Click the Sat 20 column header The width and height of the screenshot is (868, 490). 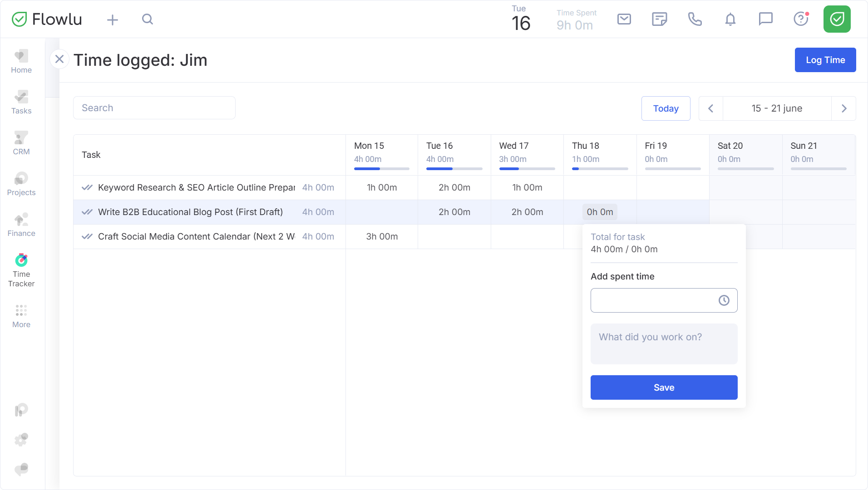click(x=745, y=155)
